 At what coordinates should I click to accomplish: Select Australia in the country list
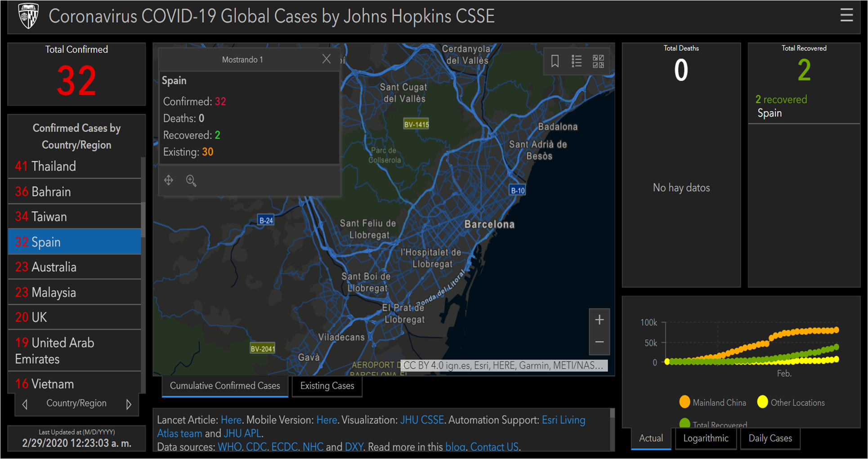[x=75, y=267]
